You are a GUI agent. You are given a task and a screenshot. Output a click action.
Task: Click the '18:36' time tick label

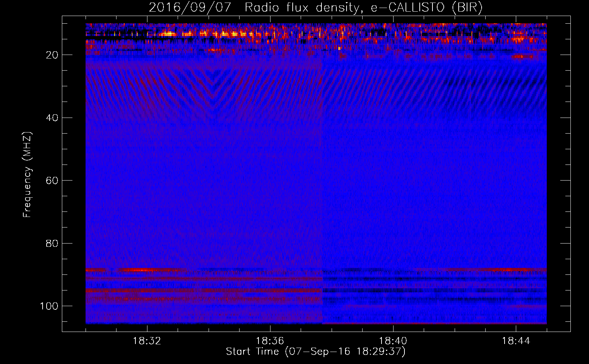270,341
